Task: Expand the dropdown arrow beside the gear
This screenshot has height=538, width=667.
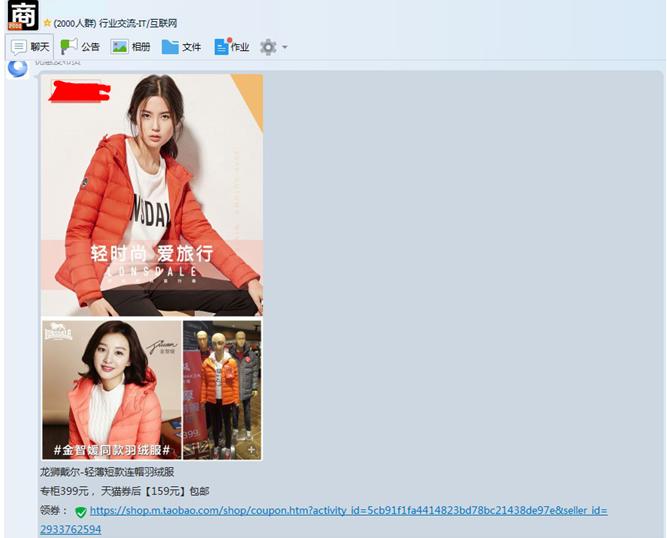Action: (285, 47)
